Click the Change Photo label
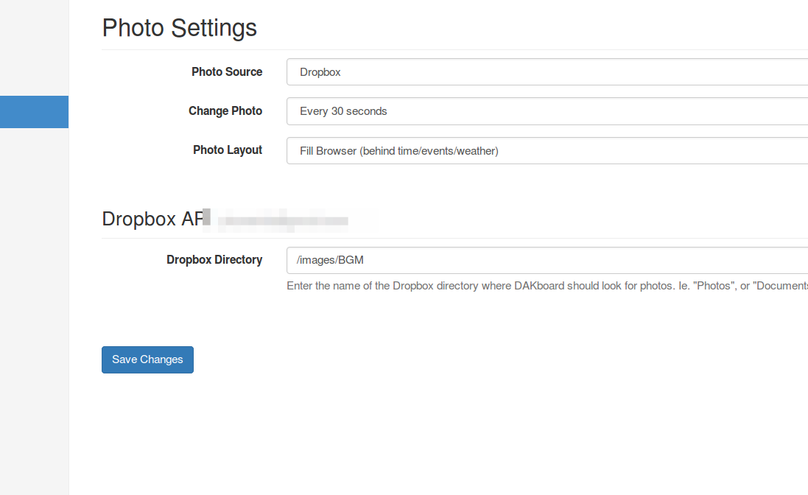The width and height of the screenshot is (808, 495). (x=225, y=111)
